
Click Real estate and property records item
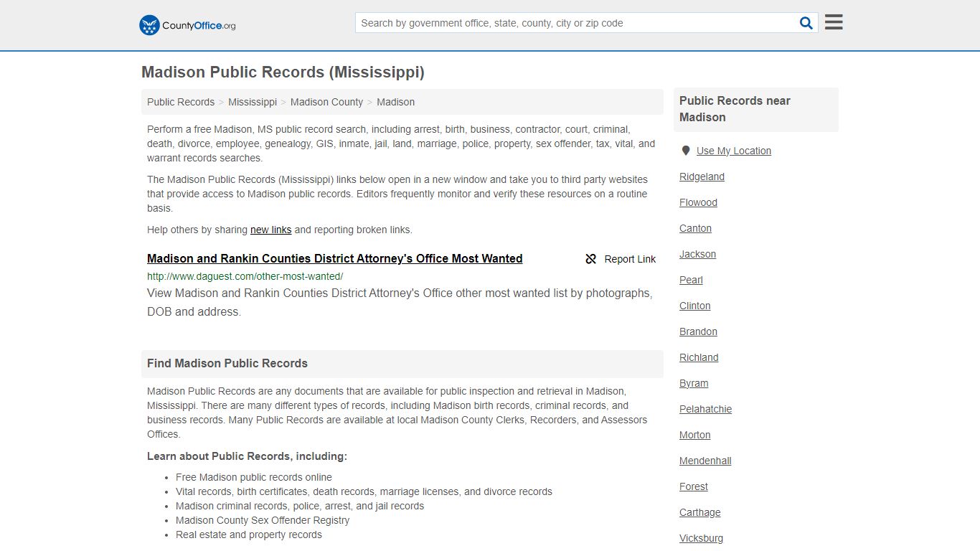[249, 534]
